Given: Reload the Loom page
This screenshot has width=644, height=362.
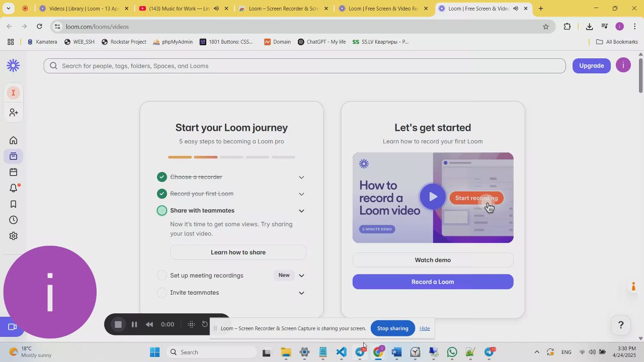Looking at the screenshot, I should 39,27.
